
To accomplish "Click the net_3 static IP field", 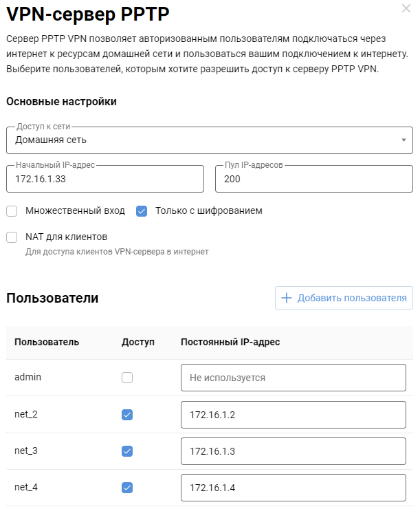I will click(x=293, y=451).
